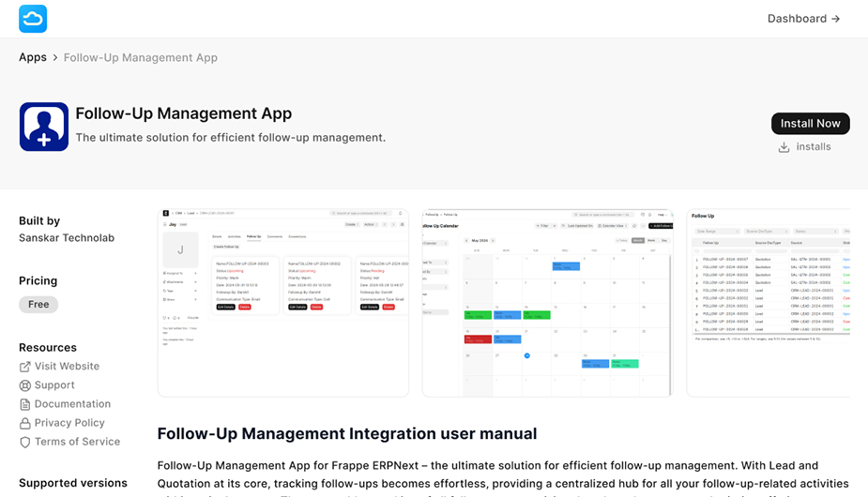Click the Integration user manual heading

tap(347, 433)
